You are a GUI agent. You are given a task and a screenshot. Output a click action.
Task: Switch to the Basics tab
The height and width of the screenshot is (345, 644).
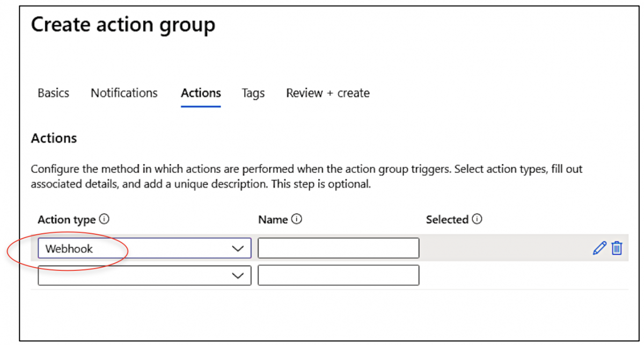(x=53, y=93)
